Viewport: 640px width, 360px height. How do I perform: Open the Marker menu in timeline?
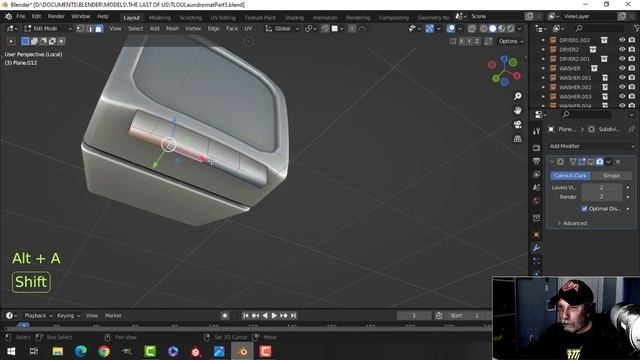coord(113,316)
